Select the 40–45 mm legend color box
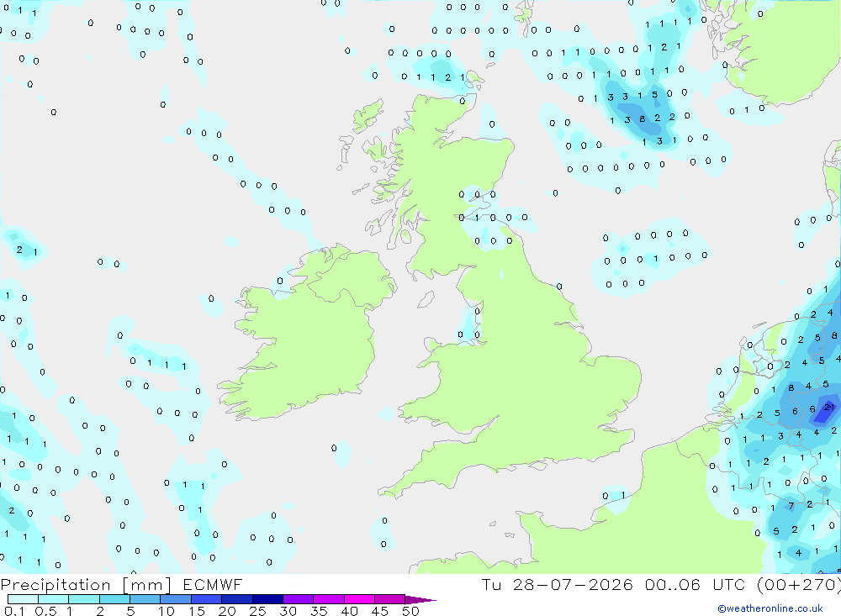Screen dimensions: 841x616 pos(359,599)
